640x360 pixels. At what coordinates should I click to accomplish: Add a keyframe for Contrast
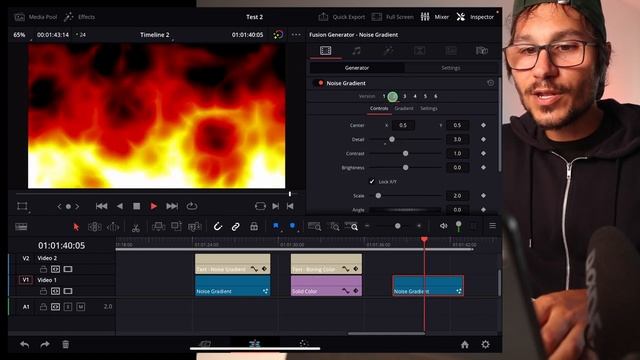pos(483,153)
